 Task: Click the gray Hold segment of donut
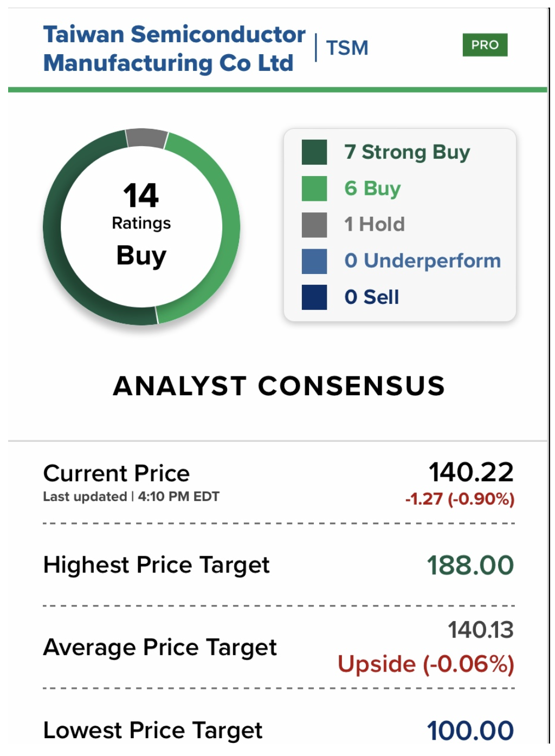[146, 138]
